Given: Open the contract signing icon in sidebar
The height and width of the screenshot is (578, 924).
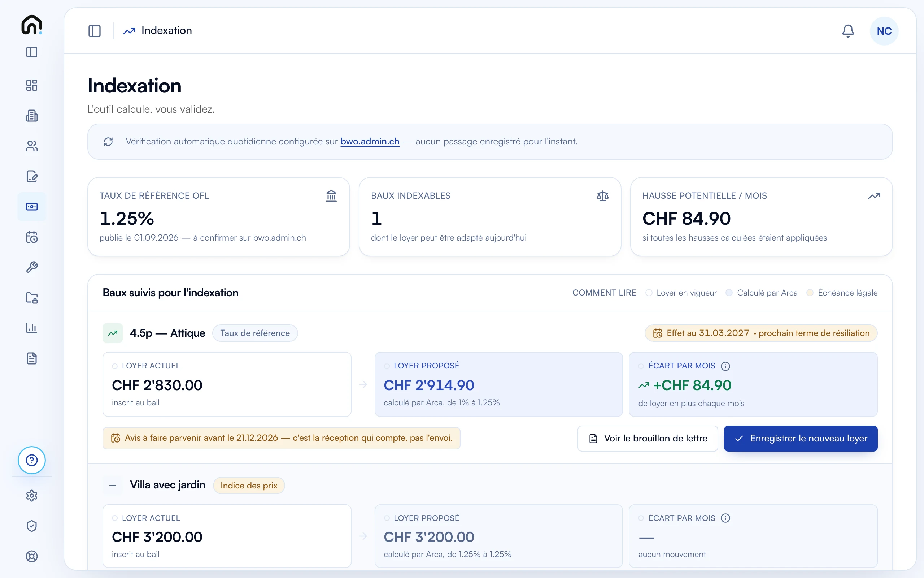Looking at the screenshot, I should (32, 176).
